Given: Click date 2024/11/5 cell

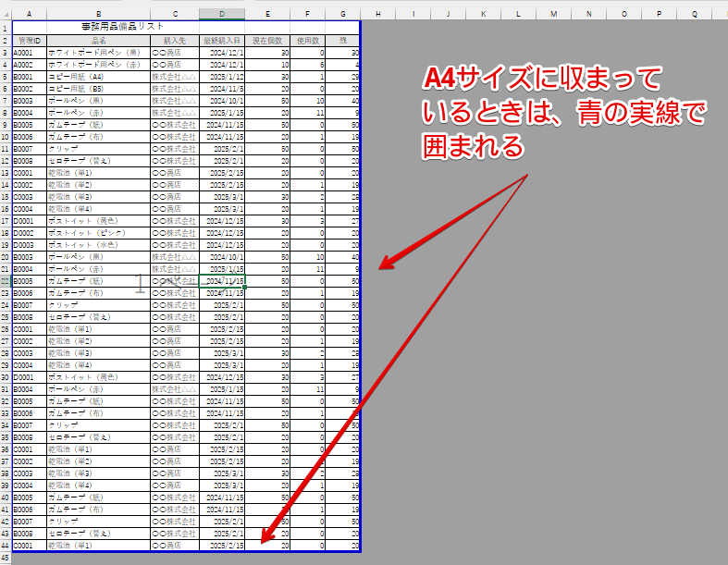Looking at the screenshot, I should pyautogui.click(x=222, y=89).
